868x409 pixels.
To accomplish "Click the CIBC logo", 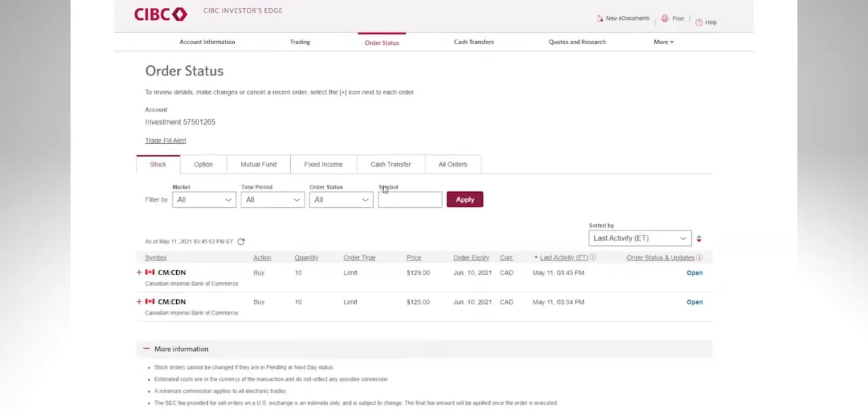I will tap(160, 15).
